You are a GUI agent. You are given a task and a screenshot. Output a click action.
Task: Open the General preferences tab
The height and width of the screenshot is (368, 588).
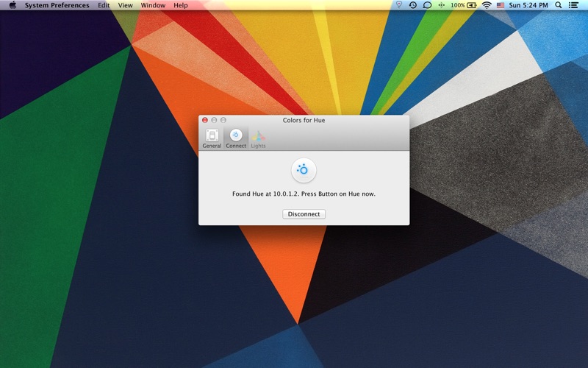coord(212,138)
